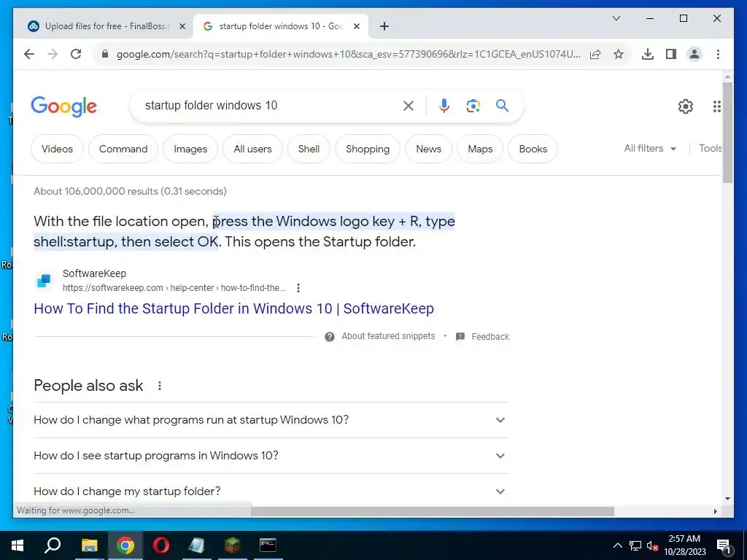Filter results by Shopping
Screen dimensions: 747x560
[368, 149]
